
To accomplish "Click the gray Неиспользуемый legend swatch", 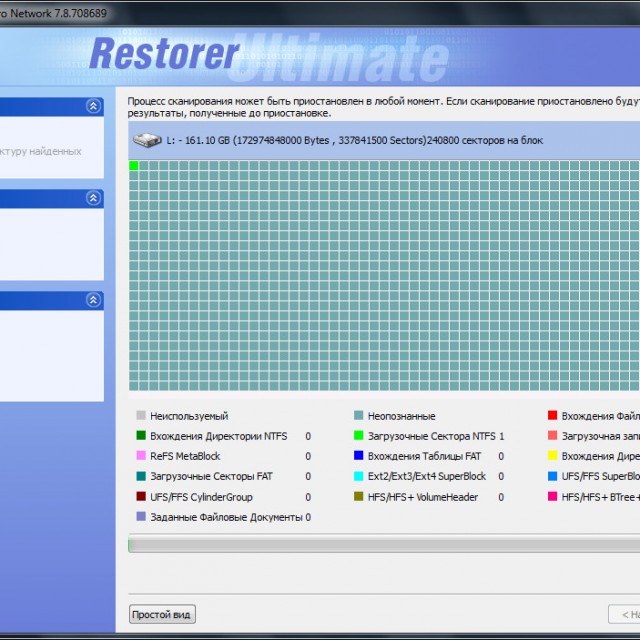I will (141, 416).
